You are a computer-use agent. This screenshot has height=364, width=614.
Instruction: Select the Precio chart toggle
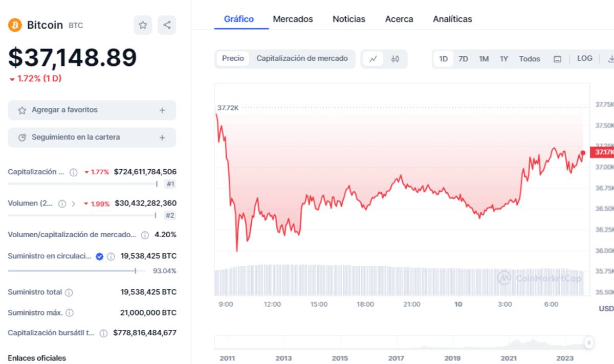pos(233,58)
